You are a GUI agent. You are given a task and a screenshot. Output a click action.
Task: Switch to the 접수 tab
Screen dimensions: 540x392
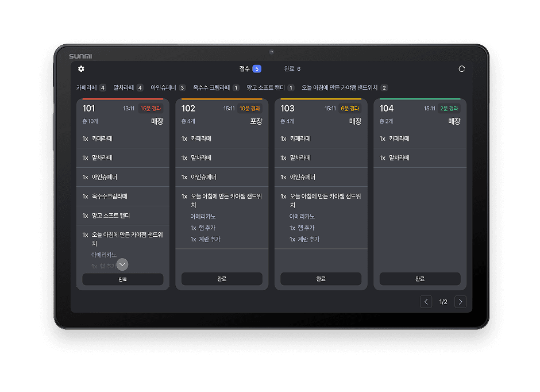250,69
